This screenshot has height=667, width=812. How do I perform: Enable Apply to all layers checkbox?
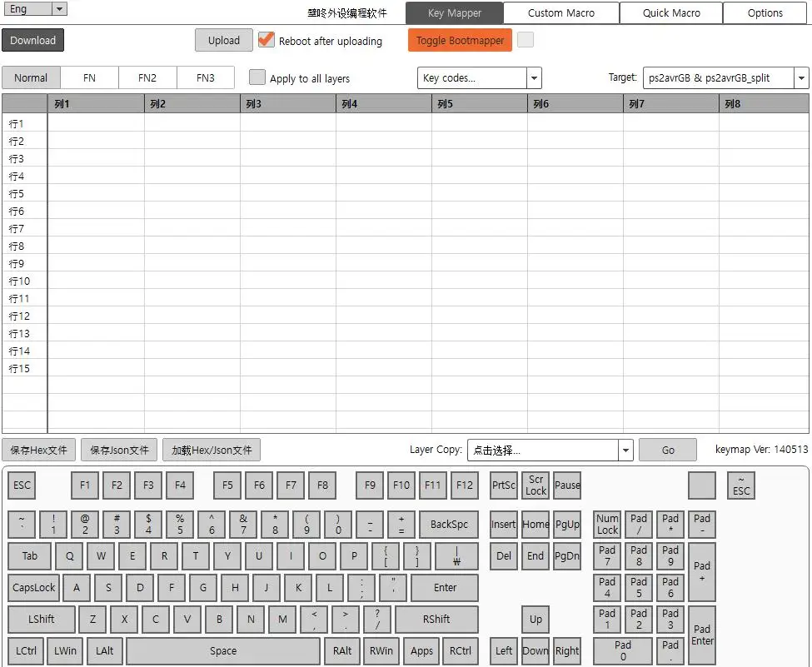click(258, 77)
